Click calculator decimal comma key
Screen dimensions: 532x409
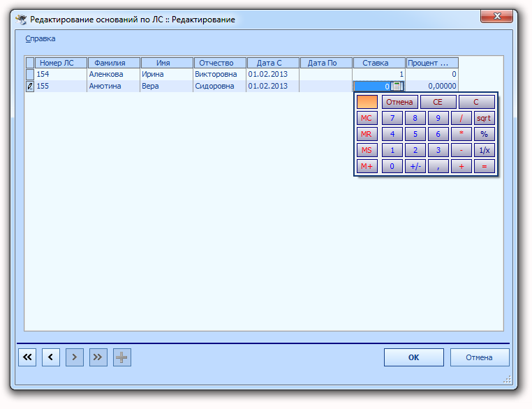[x=438, y=166]
